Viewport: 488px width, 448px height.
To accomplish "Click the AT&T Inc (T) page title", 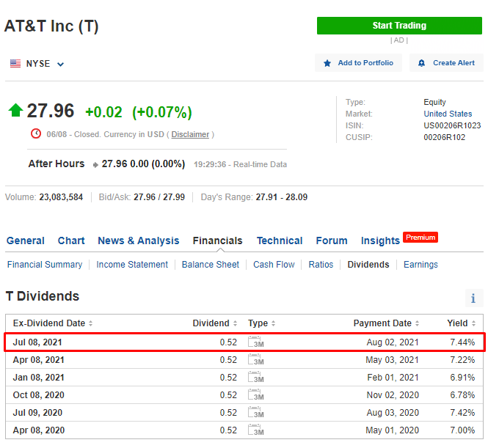I will tap(51, 26).
